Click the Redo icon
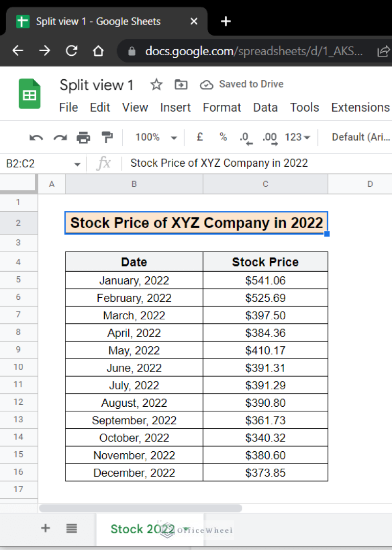The image size is (392, 550). point(59,137)
